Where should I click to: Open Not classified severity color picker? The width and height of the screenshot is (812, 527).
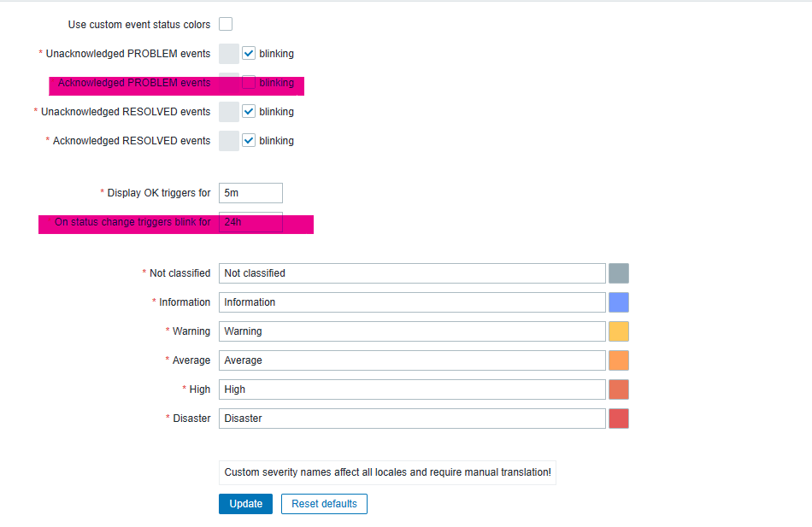(619, 273)
